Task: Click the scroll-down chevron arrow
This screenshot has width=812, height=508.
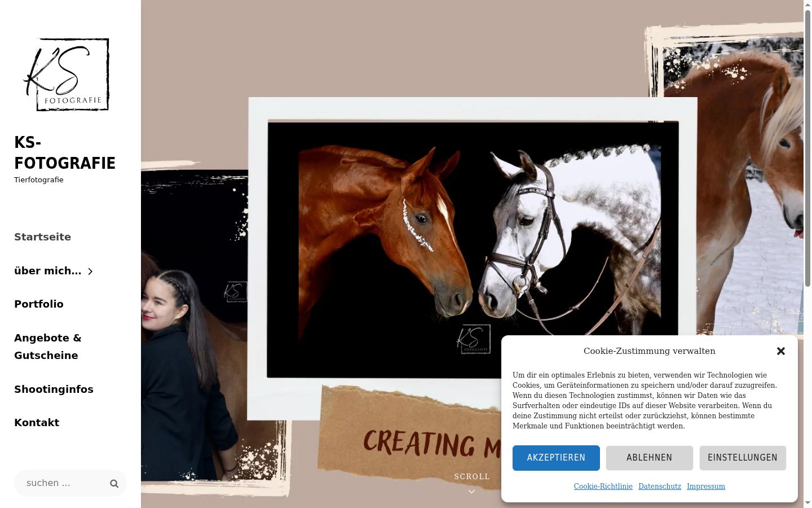Action: 472,492
